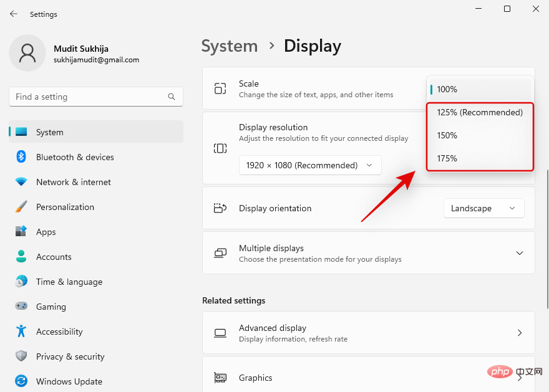Click System in the breadcrumb path
The height and width of the screenshot is (392, 549).
click(x=230, y=45)
